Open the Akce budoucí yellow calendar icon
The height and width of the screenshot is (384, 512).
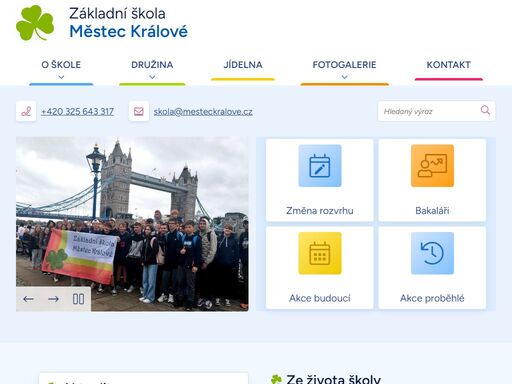[x=320, y=253]
